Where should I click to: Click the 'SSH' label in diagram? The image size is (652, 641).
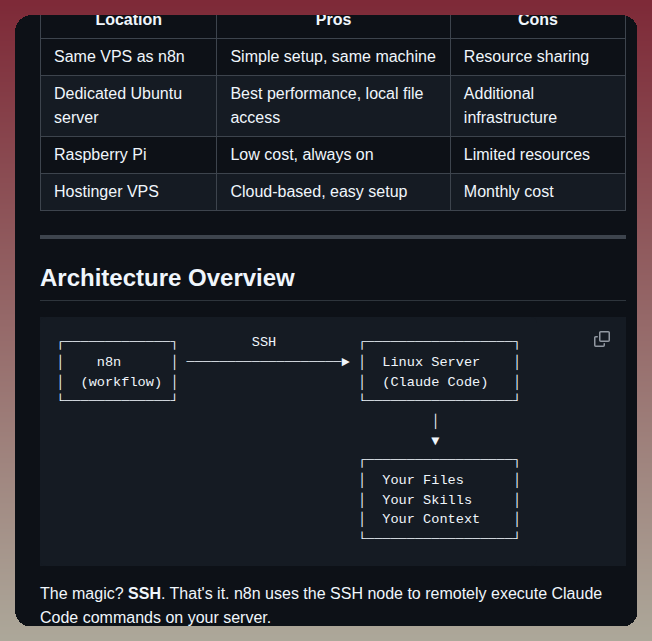click(264, 342)
